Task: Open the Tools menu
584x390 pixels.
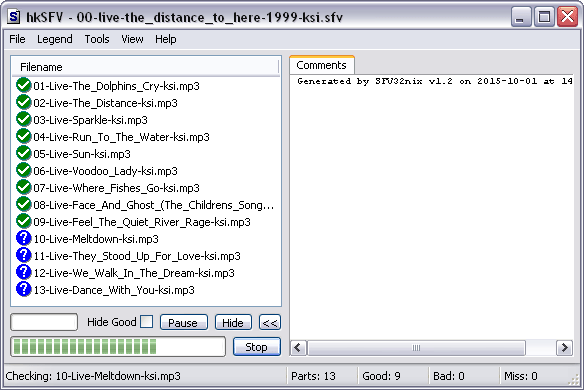Action: [97, 39]
